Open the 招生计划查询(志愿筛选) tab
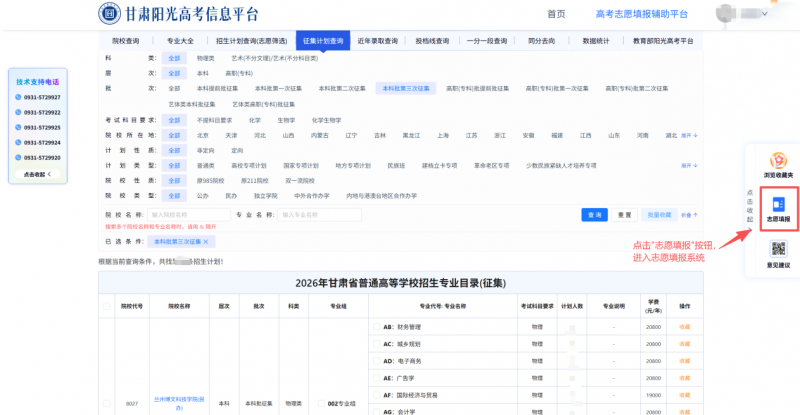 point(252,41)
